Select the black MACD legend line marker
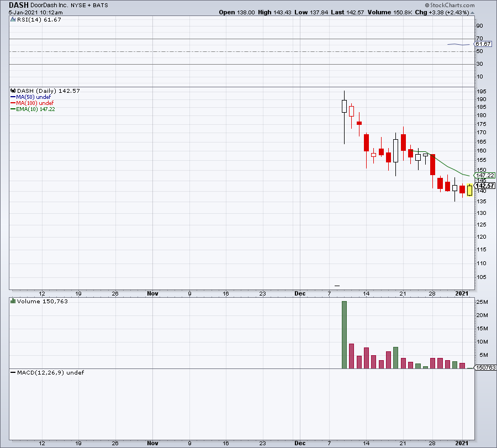Screen dimensions: 497x448 (13, 372)
